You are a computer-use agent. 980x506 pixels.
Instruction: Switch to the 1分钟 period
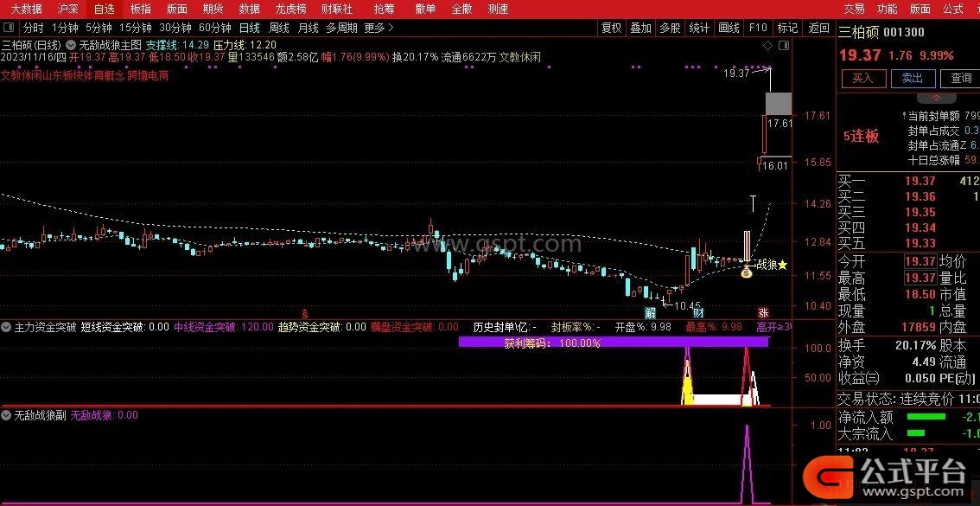pos(65,28)
